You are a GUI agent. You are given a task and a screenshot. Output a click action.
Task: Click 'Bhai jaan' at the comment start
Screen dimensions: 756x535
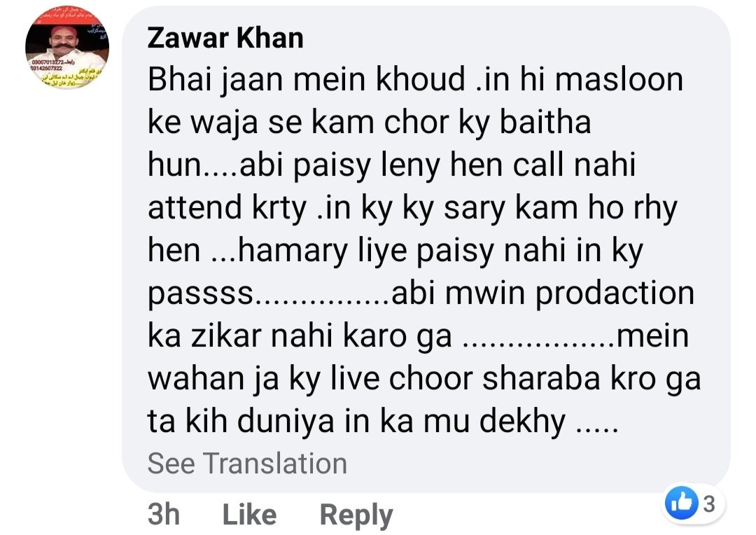pyautogui.click(x=215, y=80)
